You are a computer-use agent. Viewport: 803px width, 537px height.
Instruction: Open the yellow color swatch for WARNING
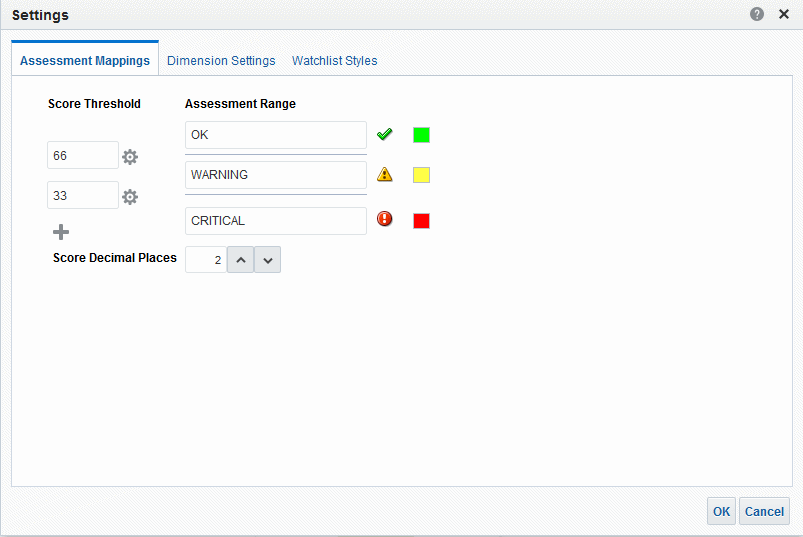coord(422,175)
